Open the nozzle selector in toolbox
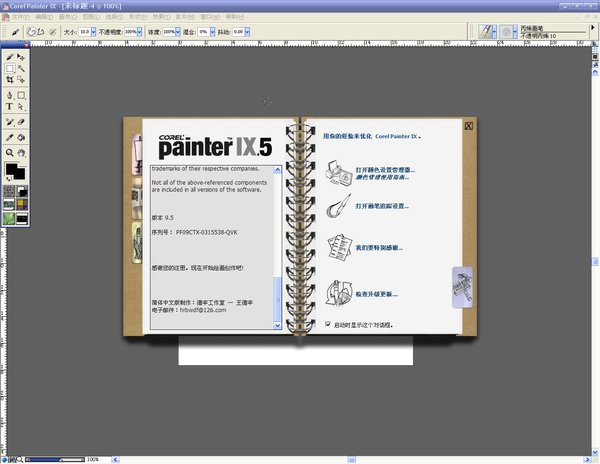The height and width of the screenshot is (464, 600). [9, 218]
